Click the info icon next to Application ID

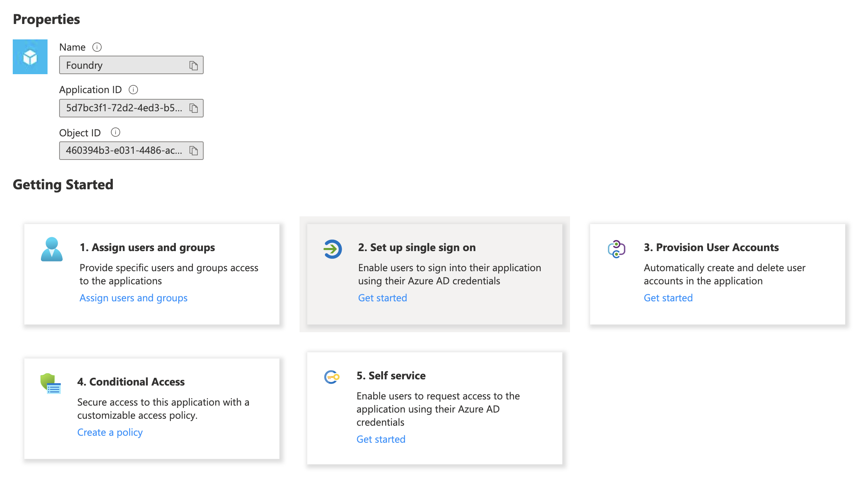(133, 90)
